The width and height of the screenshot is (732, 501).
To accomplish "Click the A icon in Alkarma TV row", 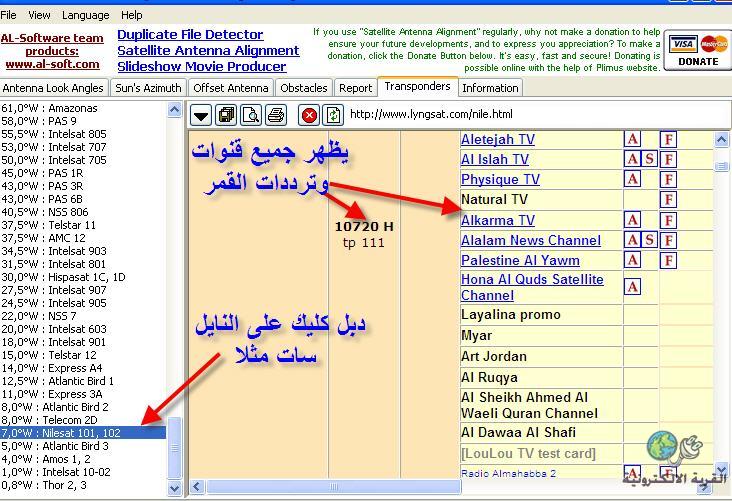I will 633,220.
